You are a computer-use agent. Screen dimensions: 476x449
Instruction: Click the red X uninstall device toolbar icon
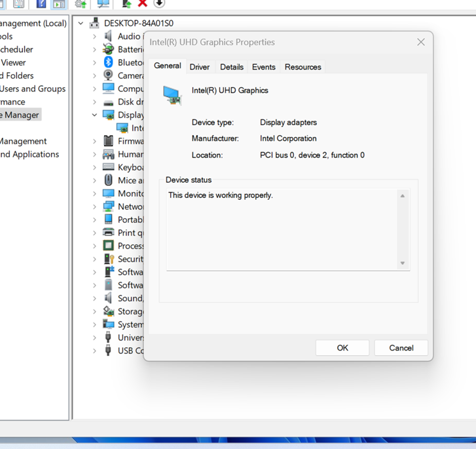pyautogui.click(x=142, y=3)
